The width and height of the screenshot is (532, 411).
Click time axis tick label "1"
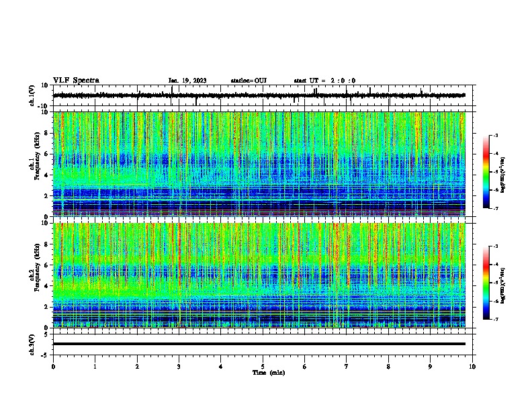(95, 367)
